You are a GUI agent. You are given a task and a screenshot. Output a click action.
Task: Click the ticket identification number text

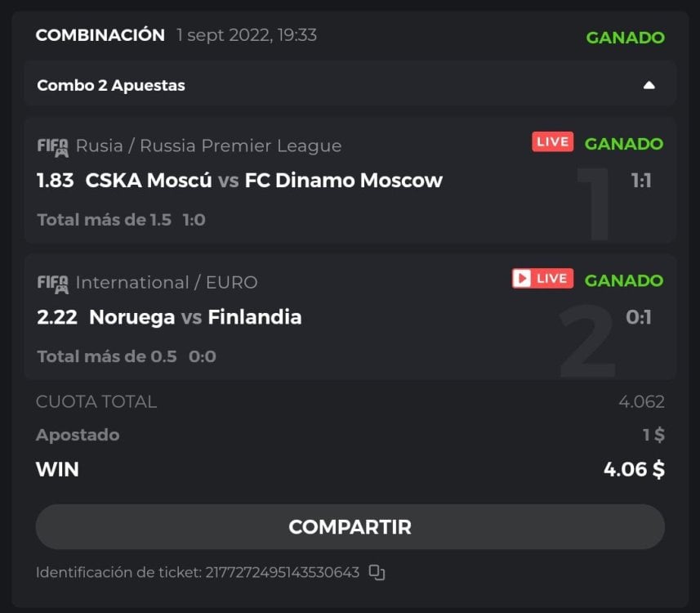(x=280, y=572)
